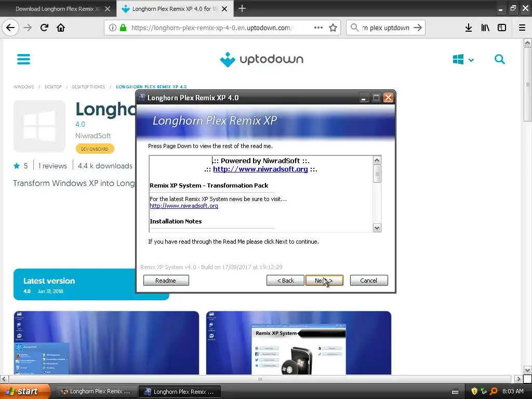Click the browser search input field
This screenshot has height=399, width=532.
click(x=386, y=28)
